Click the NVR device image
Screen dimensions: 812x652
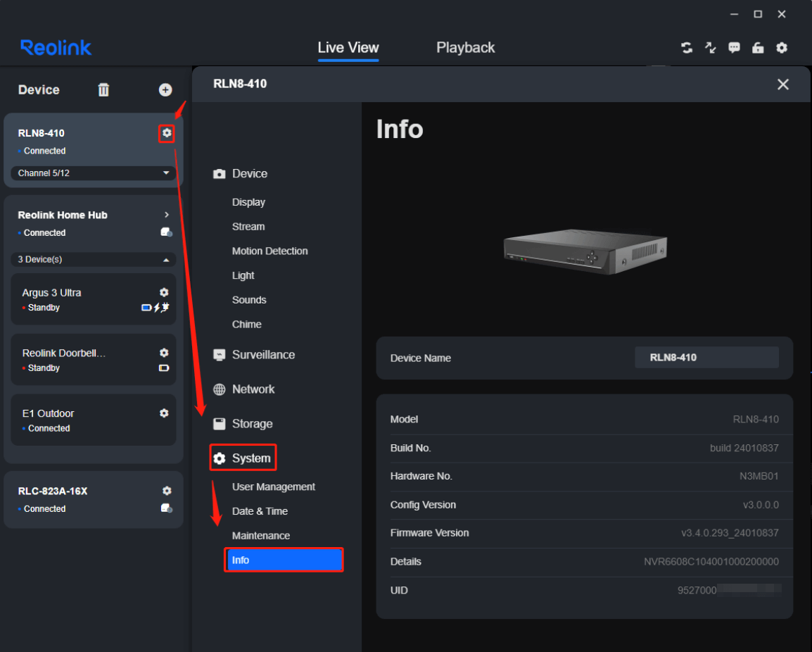tap(585, 251)
